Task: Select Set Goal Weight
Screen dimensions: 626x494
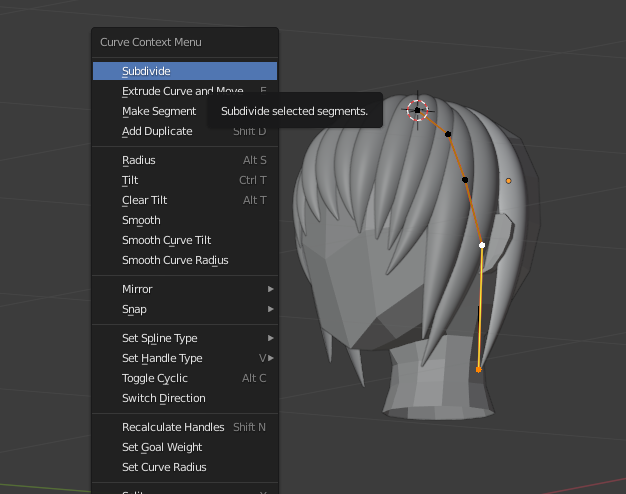Action: [185, 447]
